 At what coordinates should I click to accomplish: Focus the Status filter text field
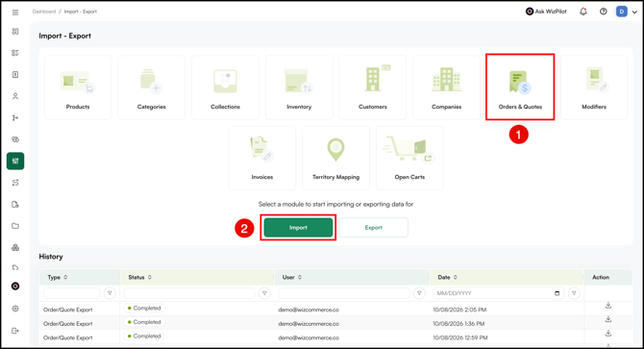pyautogui.click(x=189, y=293)
